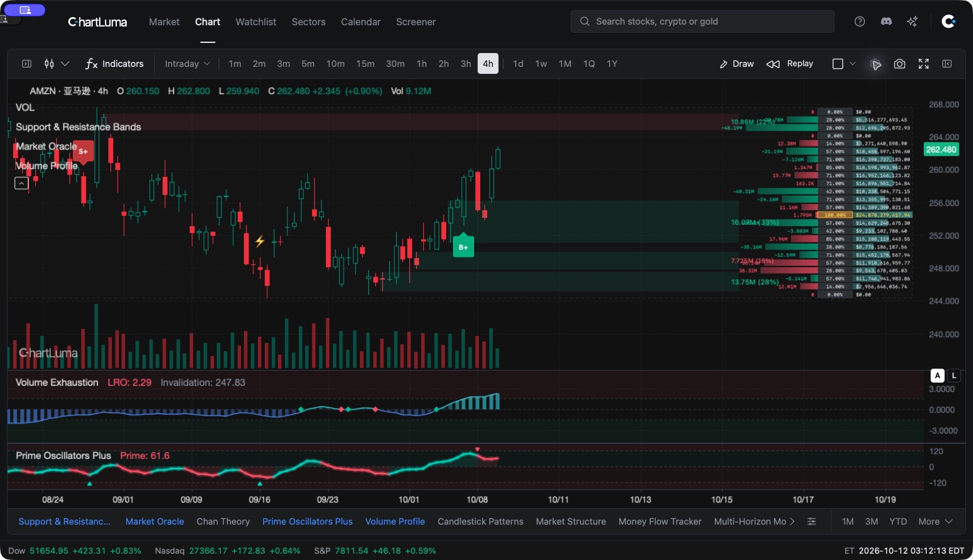Select the 1h timeframe
The image size is (973, 560).
(421, 64)
